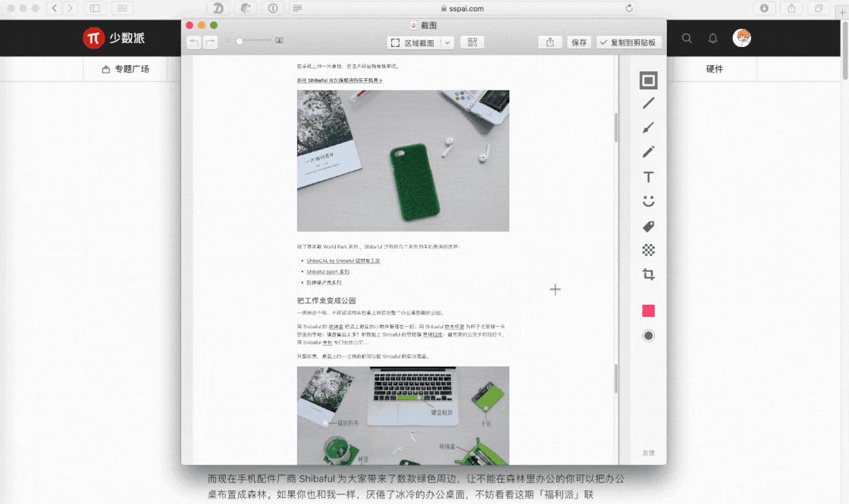Viewport: 849px width, 504px height.
Task: Redo the annotation in 截图 window
Action: point(210,42)
